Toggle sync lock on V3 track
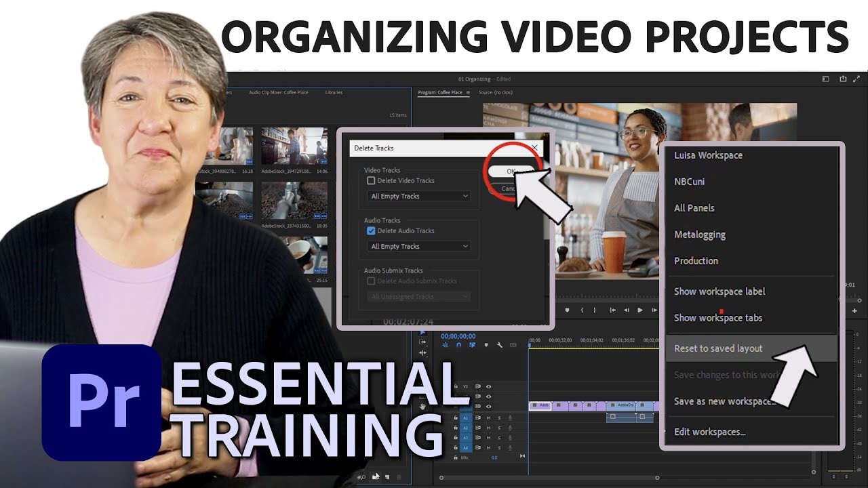This screenshot has height=488, width=868. 478,386
